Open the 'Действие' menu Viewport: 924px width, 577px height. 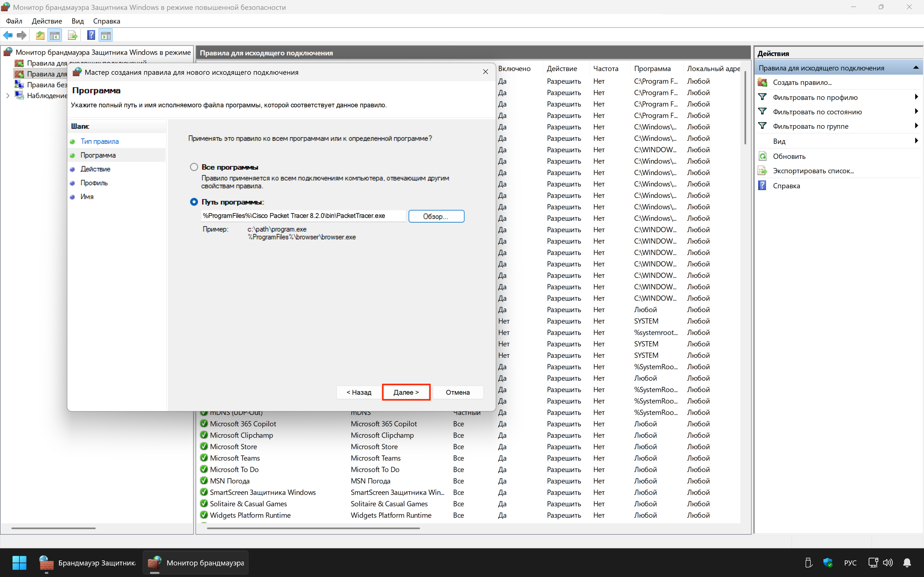pos(47,21)
